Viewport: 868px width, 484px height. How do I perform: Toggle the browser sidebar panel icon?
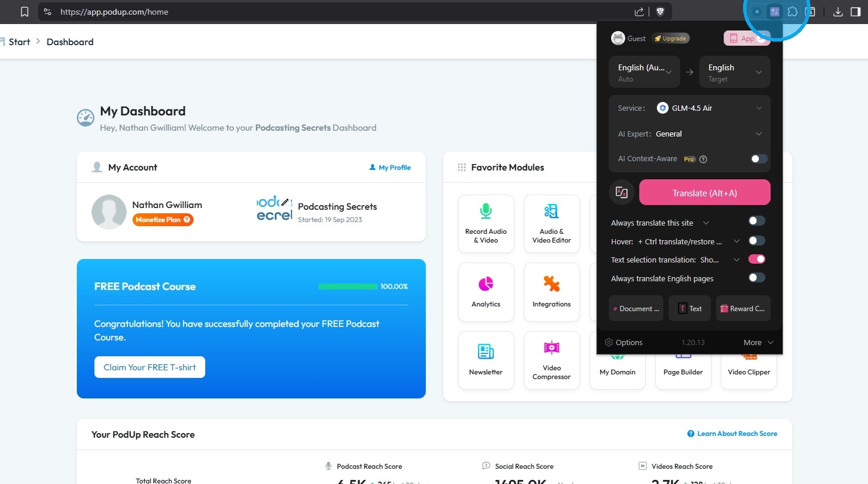(856, 12)
